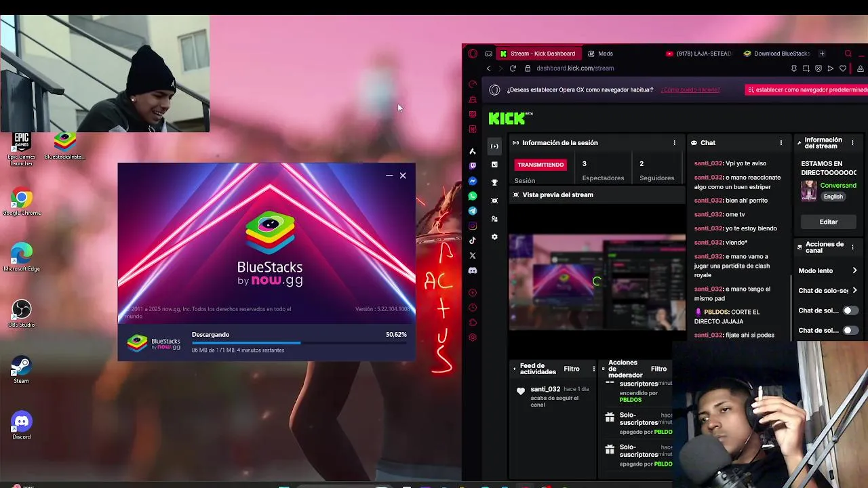The width and height of the screenshot is (868, 488).
Task: Open Información del stream three-dot menu
Action: click(852, 143)
